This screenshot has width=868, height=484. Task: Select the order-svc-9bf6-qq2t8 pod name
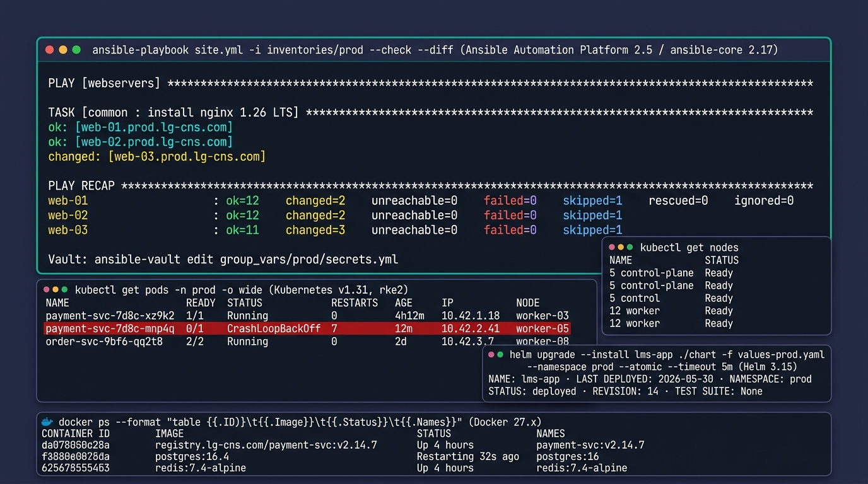(x=104, y=342)
